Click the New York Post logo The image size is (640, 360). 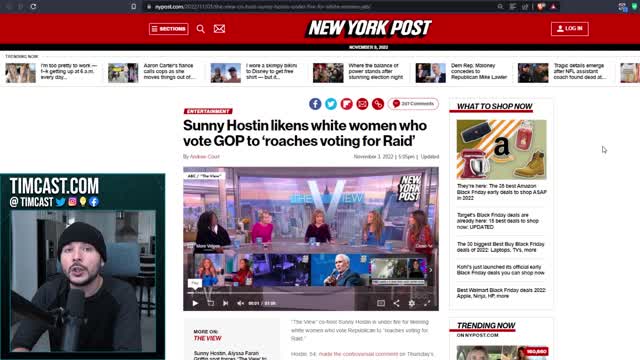click(369, 28)
